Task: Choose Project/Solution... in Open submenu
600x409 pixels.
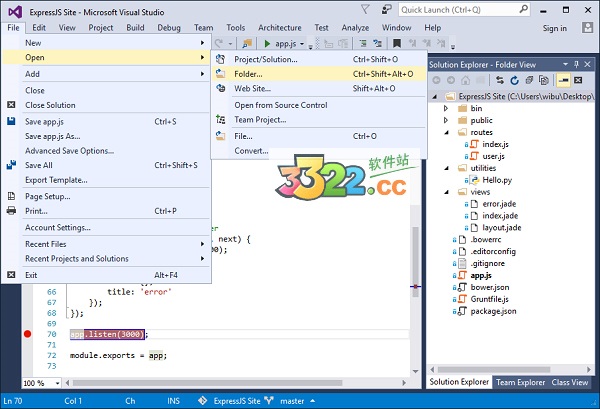Action: click(319, 59)
